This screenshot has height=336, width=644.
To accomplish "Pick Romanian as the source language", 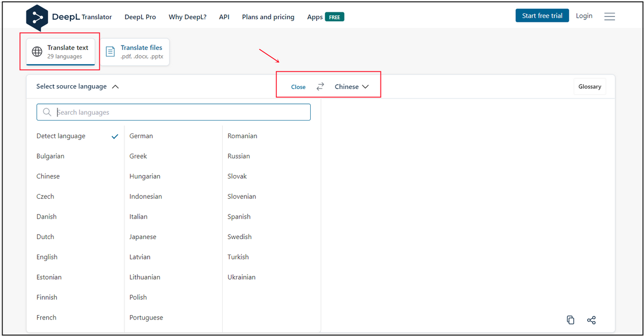I will coord(242,136).
